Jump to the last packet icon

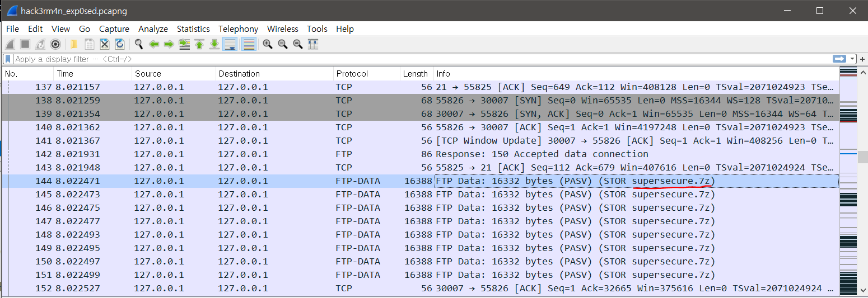click(214, 44)
